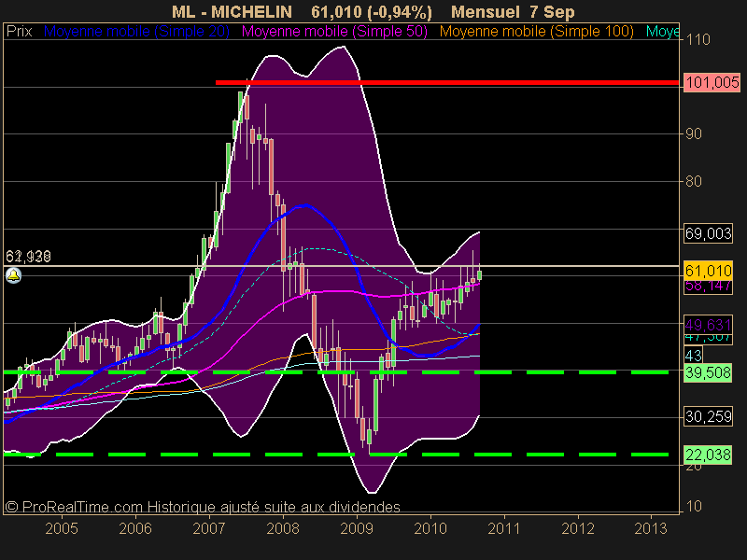
Task: Click the green "39,508" price axis label
Action: pos(708,372)
